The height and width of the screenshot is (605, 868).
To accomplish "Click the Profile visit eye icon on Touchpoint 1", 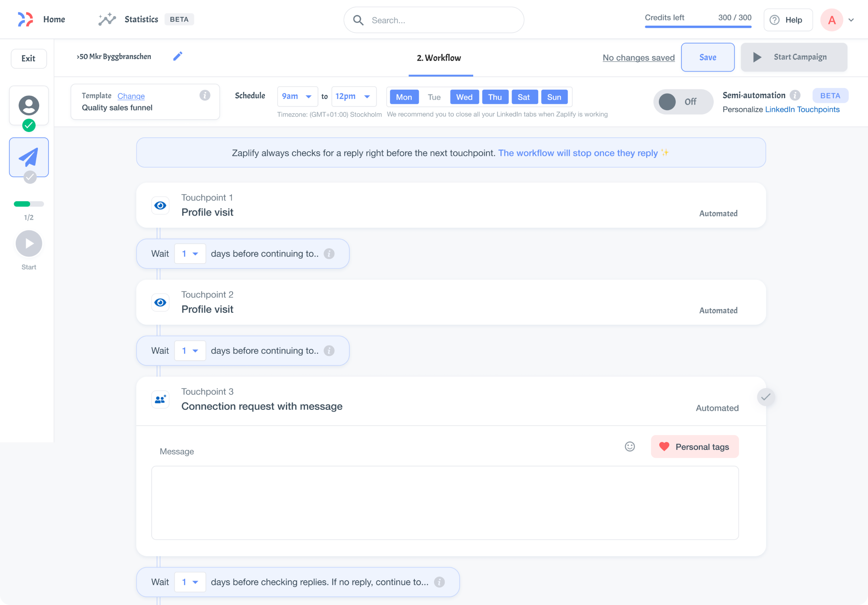I will point(160,205).
